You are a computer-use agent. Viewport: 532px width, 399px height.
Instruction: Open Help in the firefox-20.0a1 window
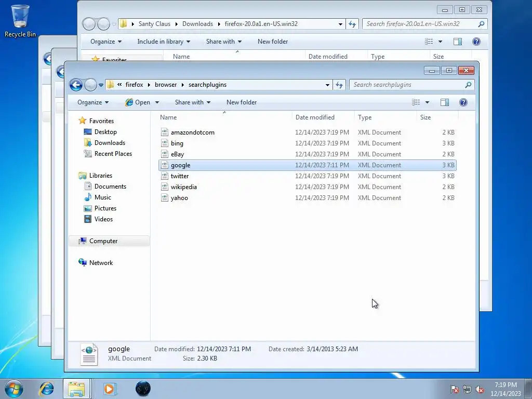pos(476,42)
